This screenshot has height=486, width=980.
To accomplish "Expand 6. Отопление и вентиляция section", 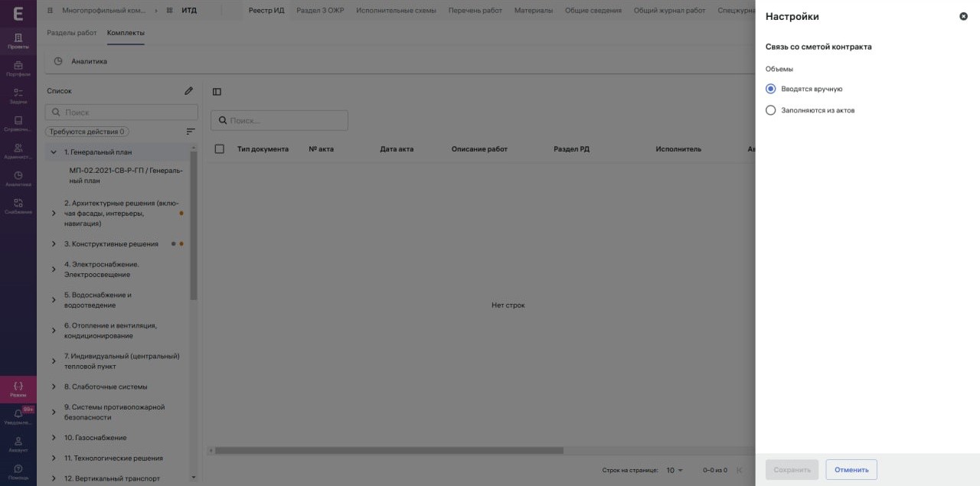I will pyautogui.click(x=54, y=331).
